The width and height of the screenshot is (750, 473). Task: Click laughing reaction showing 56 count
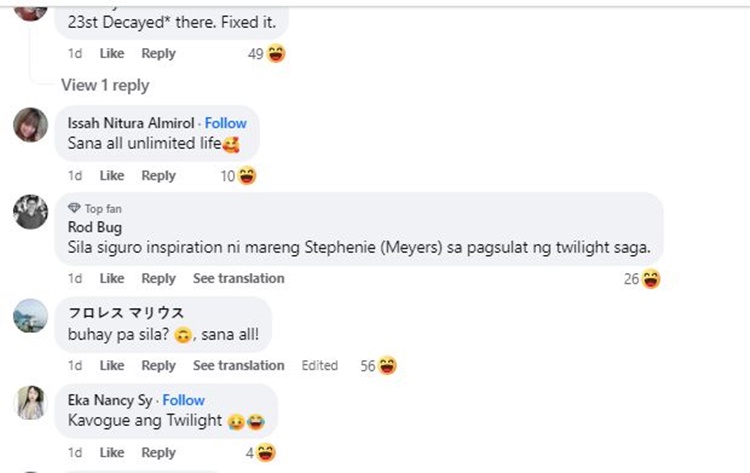[x=387, y=366]
